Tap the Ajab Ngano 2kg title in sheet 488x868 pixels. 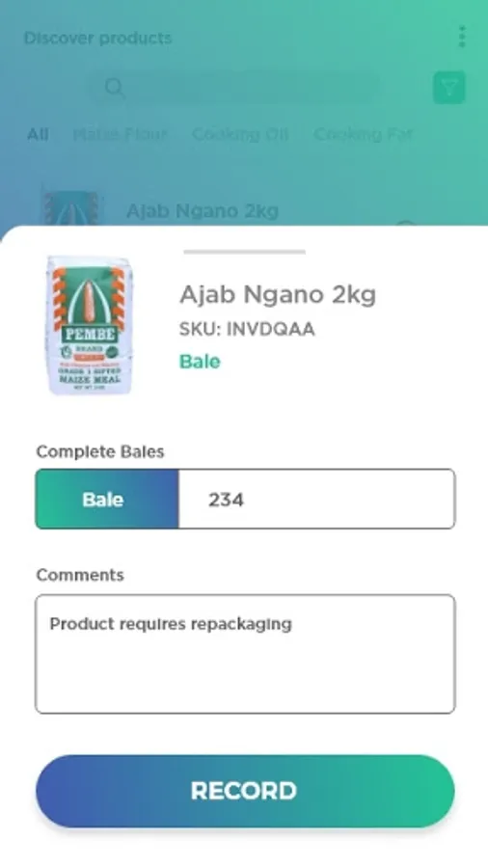pyautogui.click(x=278, y=294)
